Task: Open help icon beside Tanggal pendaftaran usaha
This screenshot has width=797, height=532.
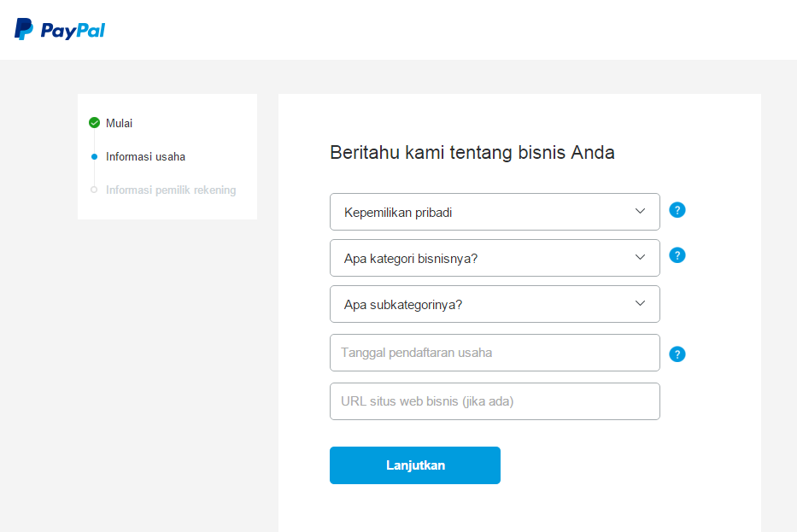Action: point(677,354)
